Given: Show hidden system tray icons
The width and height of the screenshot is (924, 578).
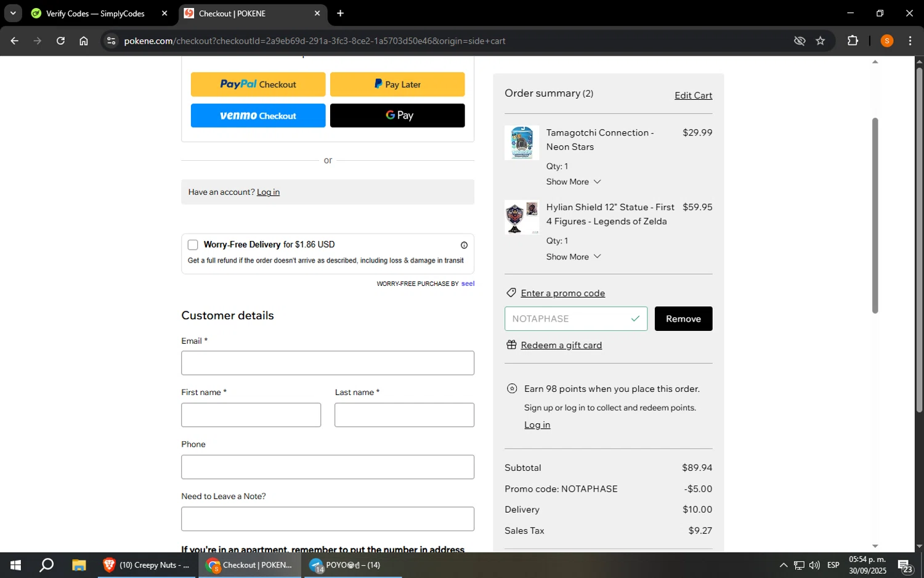Looking at the screenshot, I should coord(784,565).
